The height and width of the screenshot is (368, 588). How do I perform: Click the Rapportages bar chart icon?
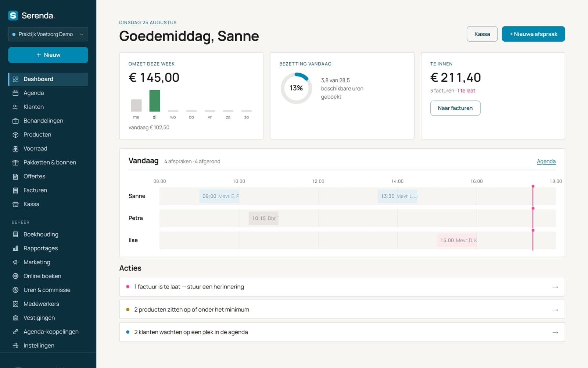[15, 248]
